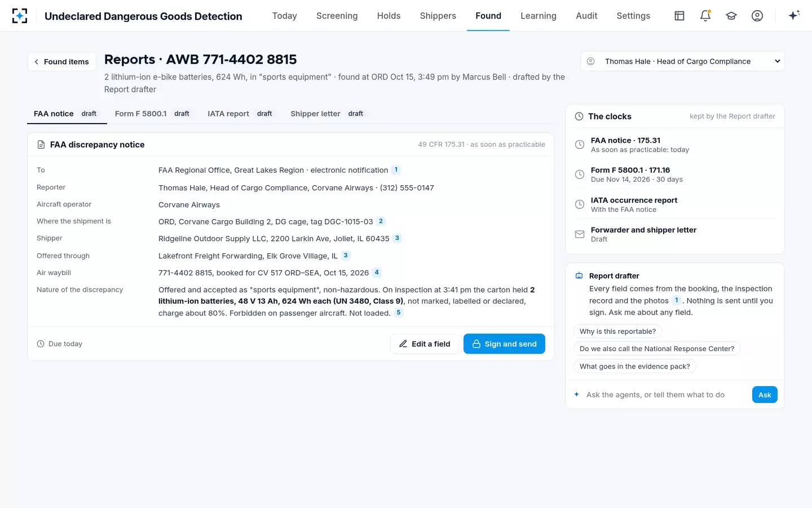Go to Today in top navigation

pyautogui.click(x=285, y=16)
